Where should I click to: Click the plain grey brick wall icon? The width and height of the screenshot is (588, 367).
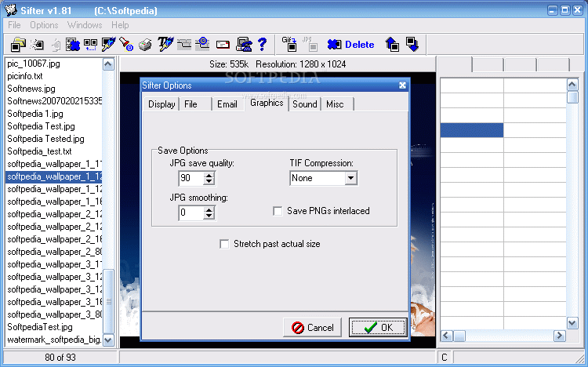[x=184, y=45]
